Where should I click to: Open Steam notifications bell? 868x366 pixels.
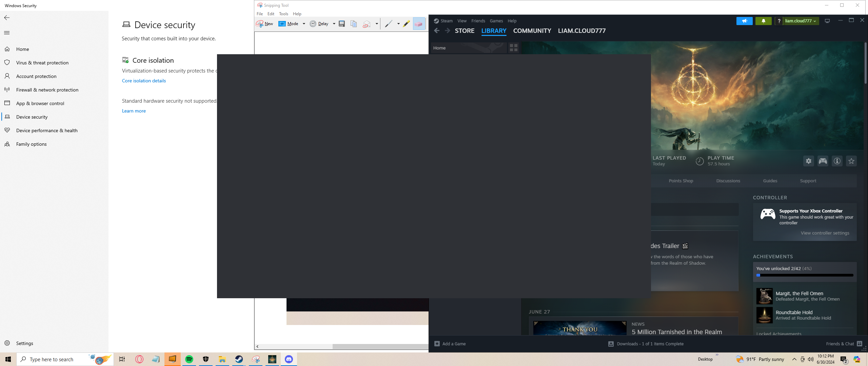point(764,21)
